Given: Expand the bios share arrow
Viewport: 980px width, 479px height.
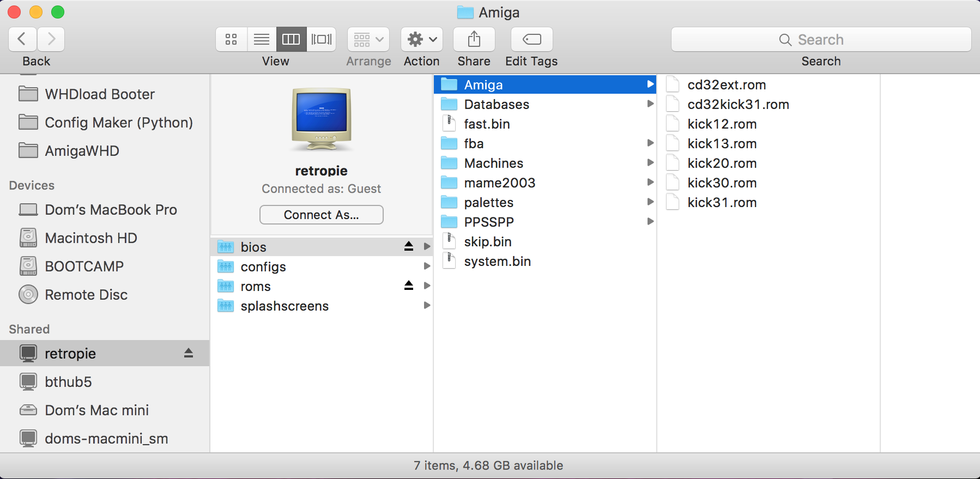Looking at the screenshot, I should pyautogui.click(x=427, y=246).
